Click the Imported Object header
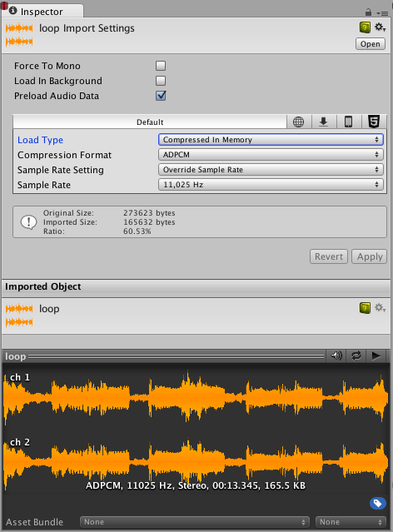Viewport: 393px width, 532px height. pyautogui.click(x=43, y=286)
